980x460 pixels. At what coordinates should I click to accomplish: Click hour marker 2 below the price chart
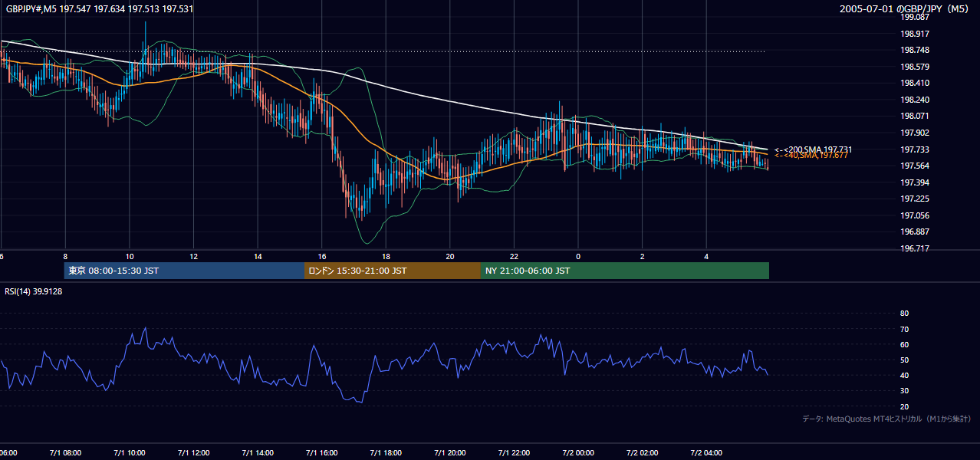[642, 256]
